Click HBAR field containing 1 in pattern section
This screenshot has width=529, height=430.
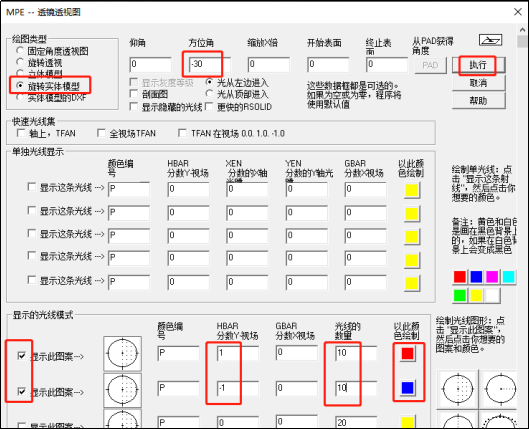238,353
